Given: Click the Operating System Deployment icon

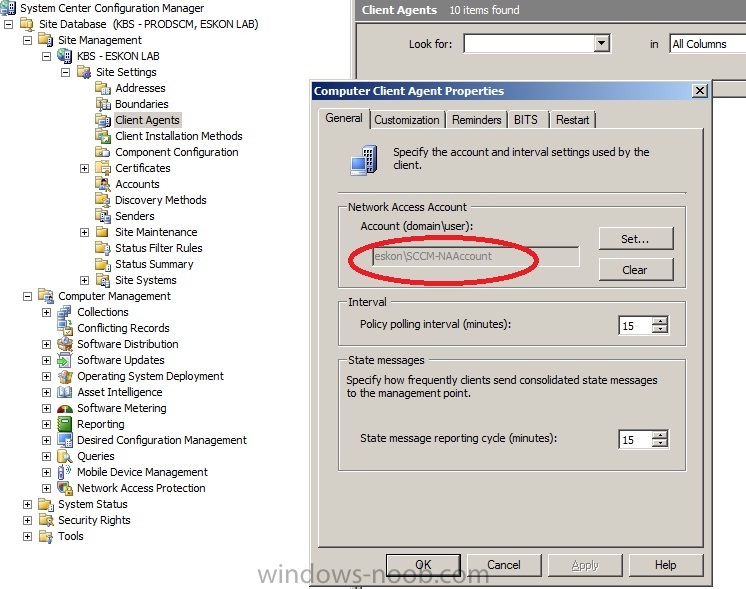Looking at the screenshot, I should [64, 376].
